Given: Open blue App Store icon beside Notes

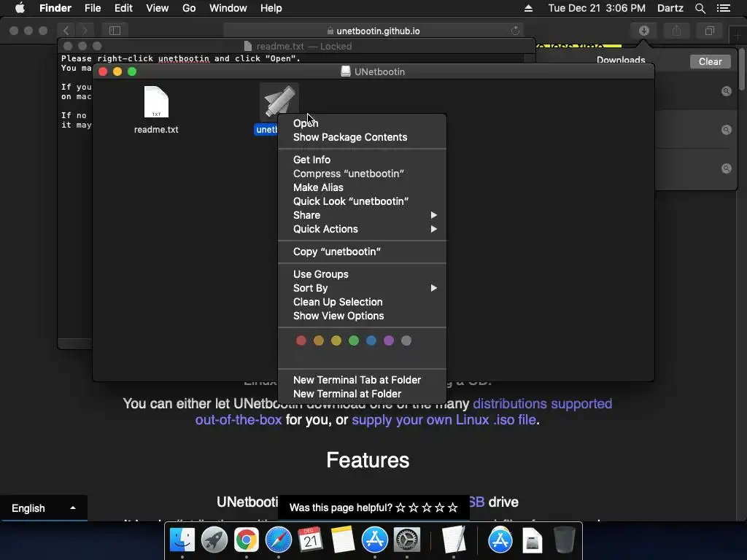Looking at the screenshot, I should pyautogui.click(x=374, y=540).
